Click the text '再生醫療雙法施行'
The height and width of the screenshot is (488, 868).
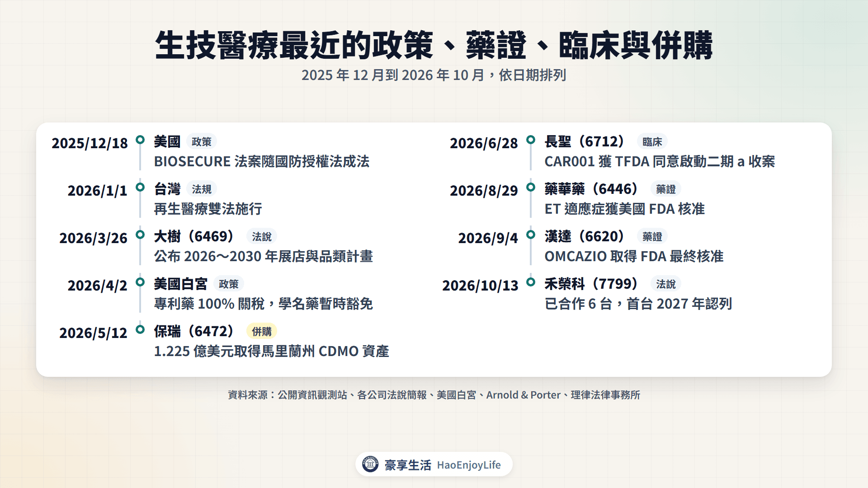tap(208, 209)
